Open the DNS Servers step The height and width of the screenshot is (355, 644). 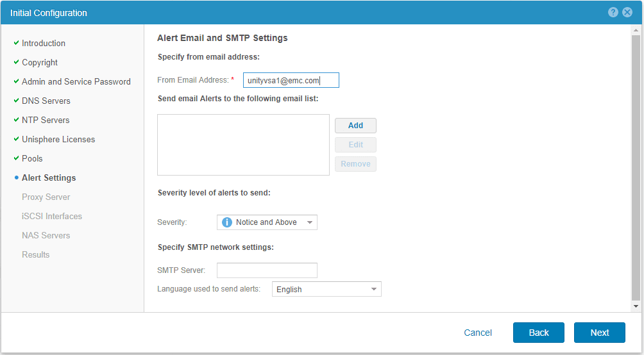pyautogui.click(x=46, y=101)
